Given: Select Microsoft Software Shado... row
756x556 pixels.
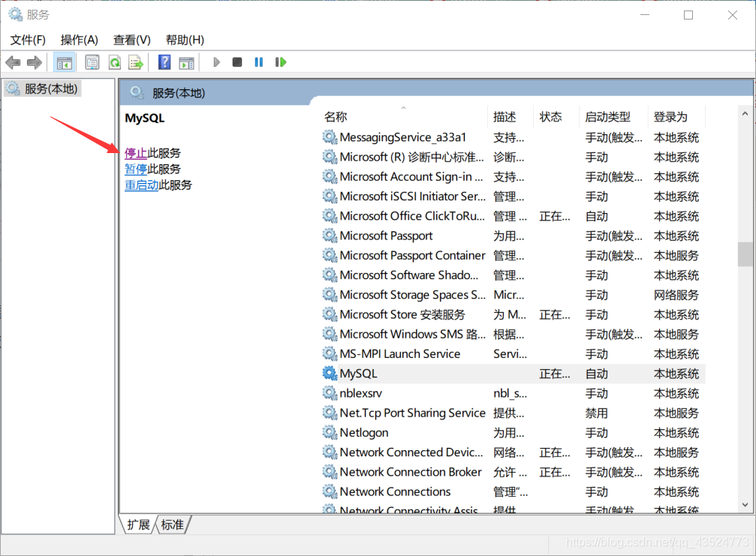Looking at the screenshot, I should [513, 275].
